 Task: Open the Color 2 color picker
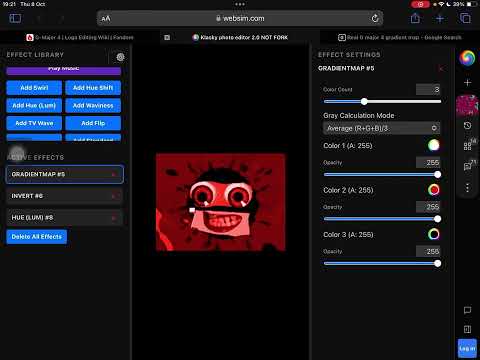434,190
